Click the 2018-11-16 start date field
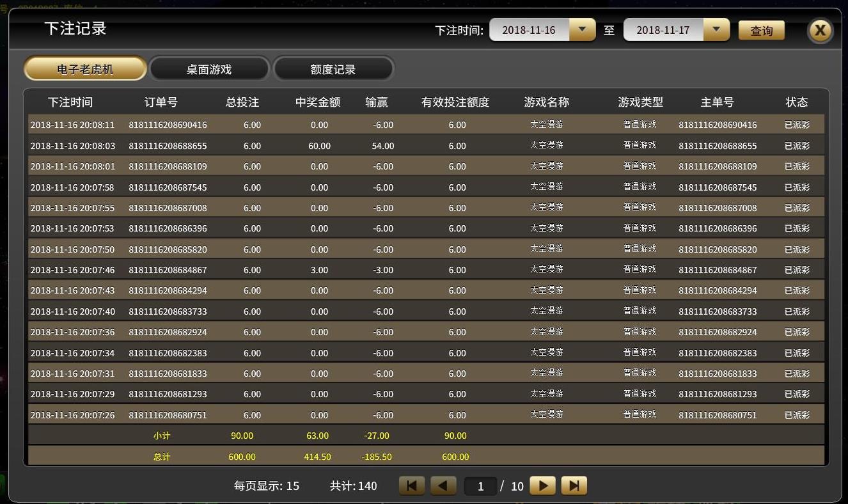The width and height of the screenshot is (848, 504). (x=529, y=30)
